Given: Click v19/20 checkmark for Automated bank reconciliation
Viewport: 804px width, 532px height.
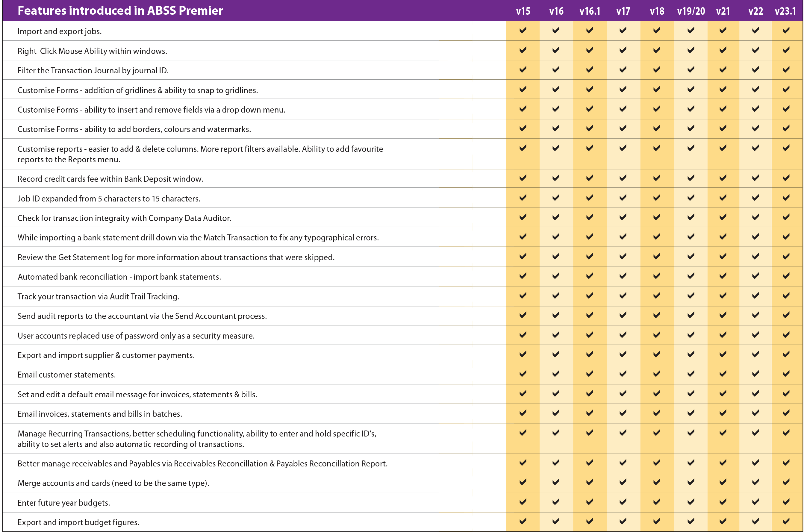Looking at the screenshot, I should tap(690, 276).
